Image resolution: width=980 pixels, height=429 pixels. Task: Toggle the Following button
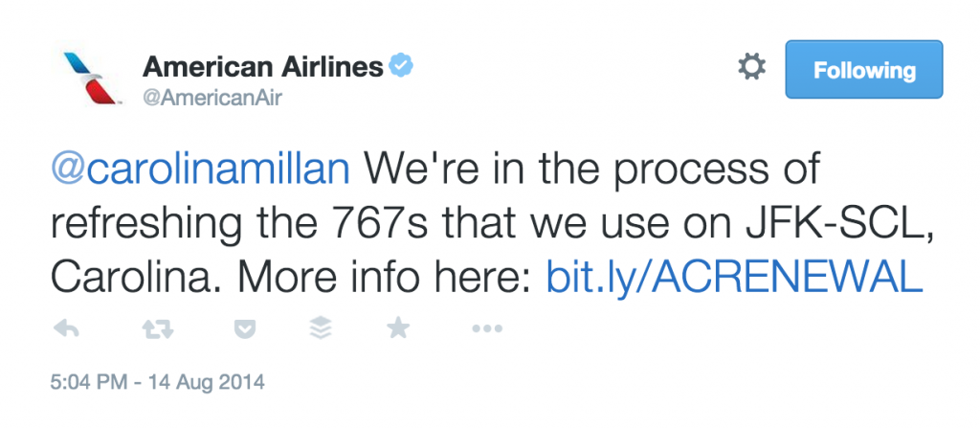[x=864, y=69]
